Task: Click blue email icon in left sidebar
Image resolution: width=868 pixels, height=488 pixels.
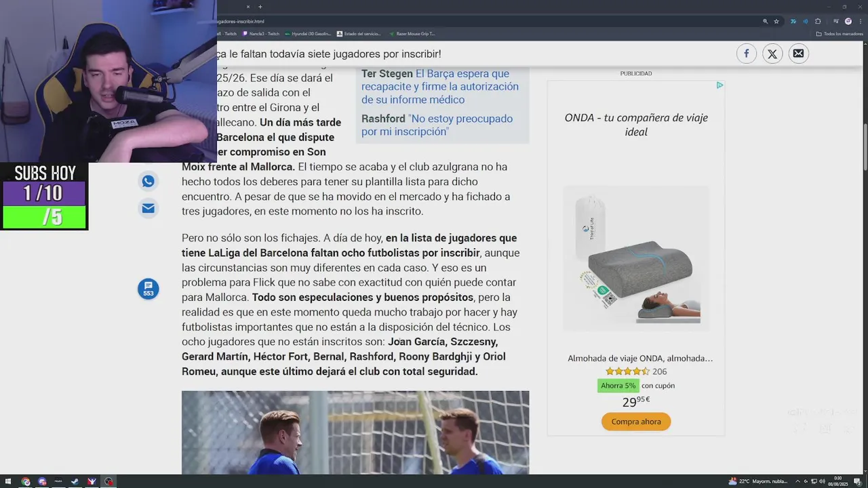Action: (148, 208)
